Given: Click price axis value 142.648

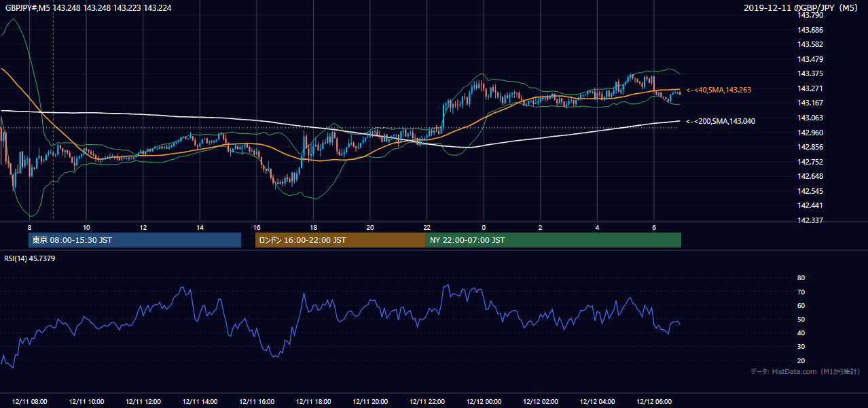Looking at the screenshot, I should (x=810, y=176).
